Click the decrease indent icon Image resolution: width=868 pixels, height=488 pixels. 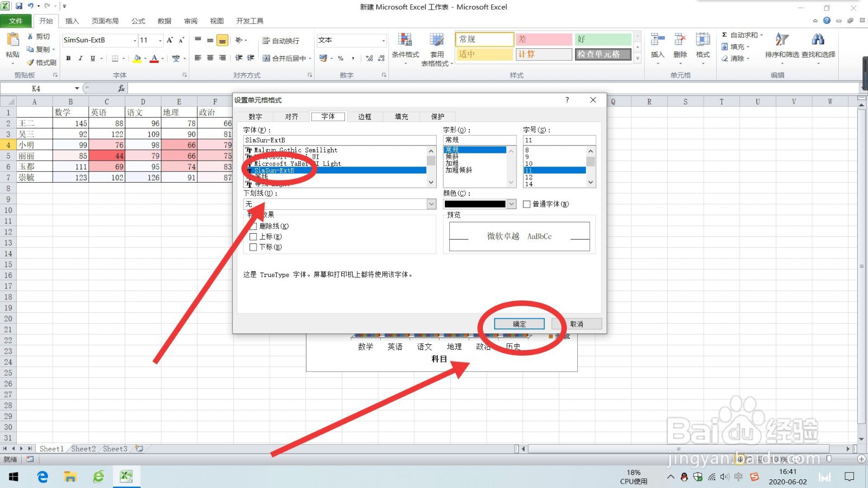(239, 58)
